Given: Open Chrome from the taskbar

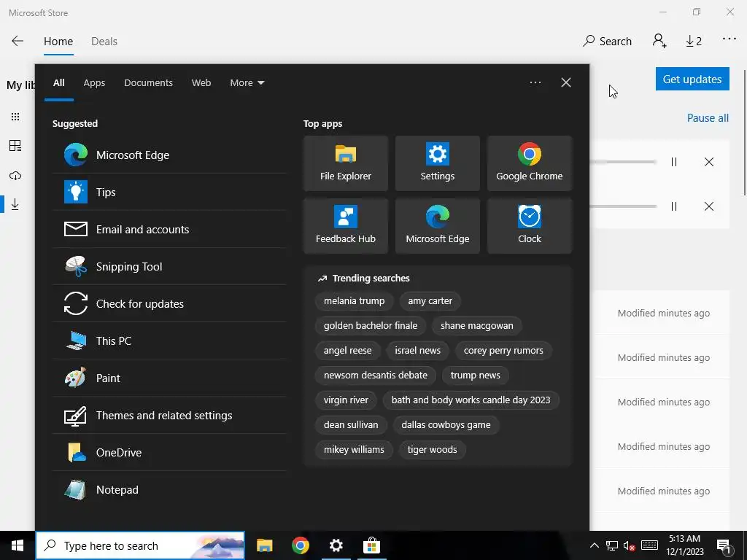Looking at the screenshot, I should point(300,545).
